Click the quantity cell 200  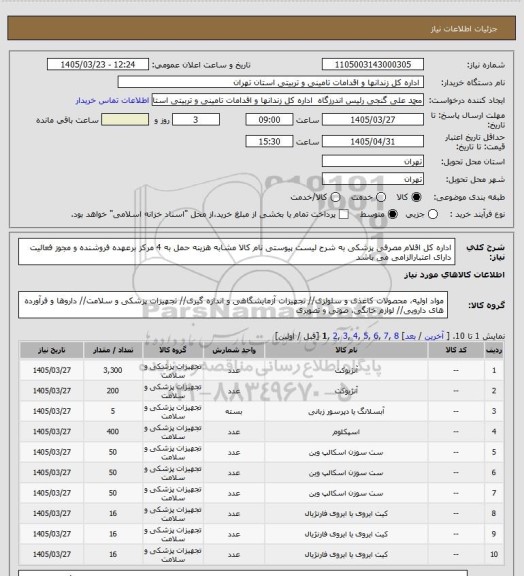pyautogui.click(x=113, y=391)
